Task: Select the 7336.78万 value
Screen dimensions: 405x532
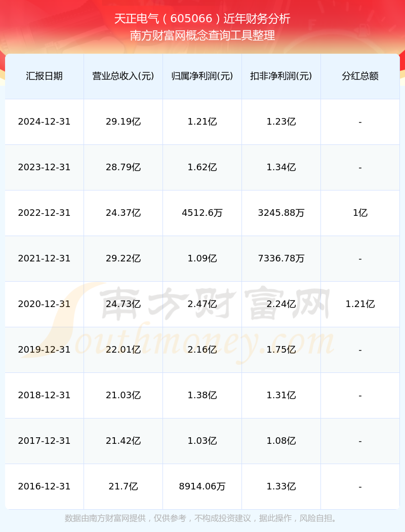Action: point(281,258)
